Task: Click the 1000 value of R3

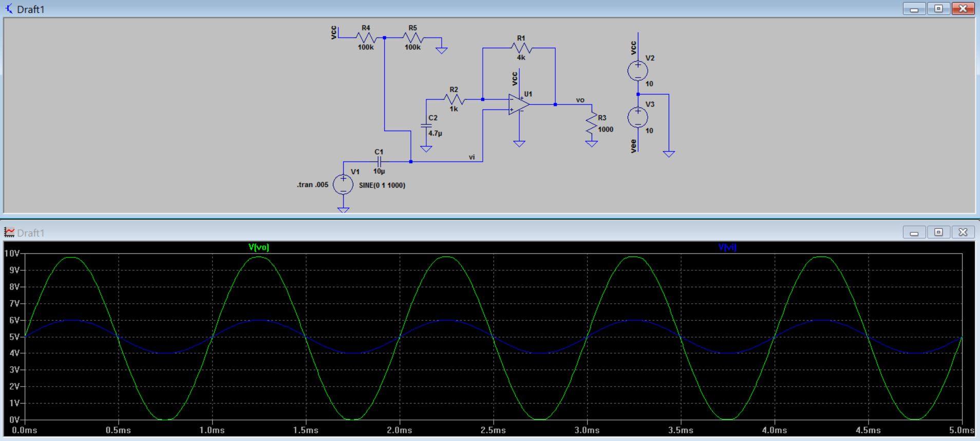Action: [606, 130]
